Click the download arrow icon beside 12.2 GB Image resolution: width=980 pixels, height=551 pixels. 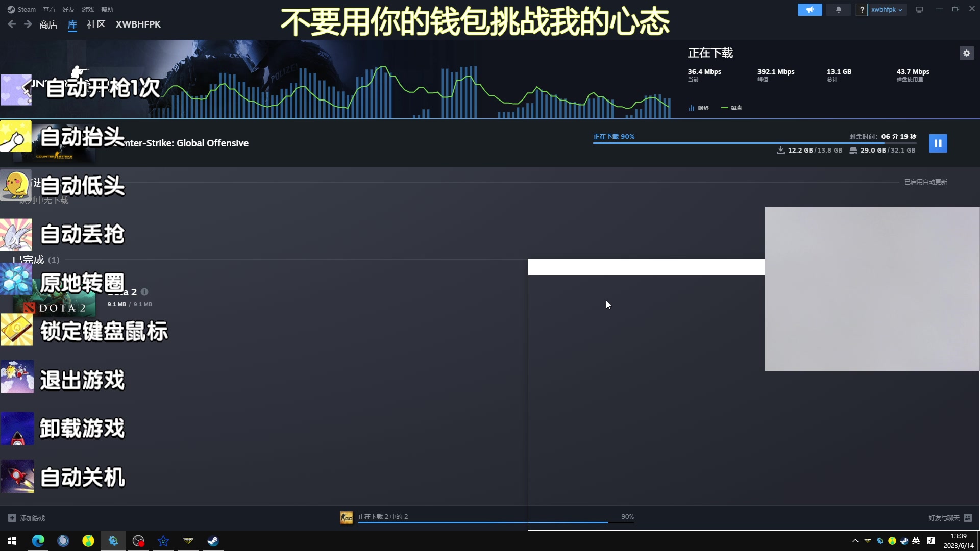tap(780, 150)
